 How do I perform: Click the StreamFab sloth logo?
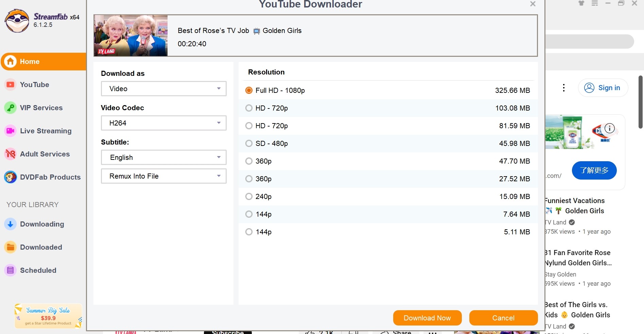(17, 21)
